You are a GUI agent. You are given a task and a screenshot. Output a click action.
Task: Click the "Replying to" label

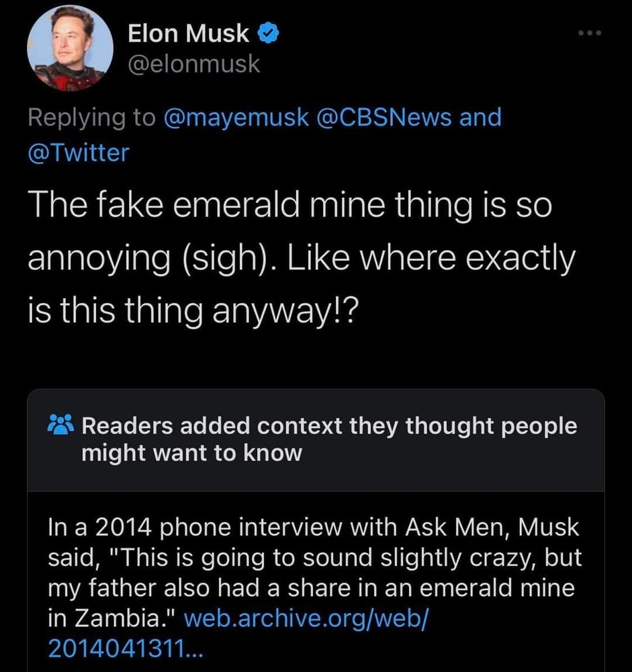point(86,118)
